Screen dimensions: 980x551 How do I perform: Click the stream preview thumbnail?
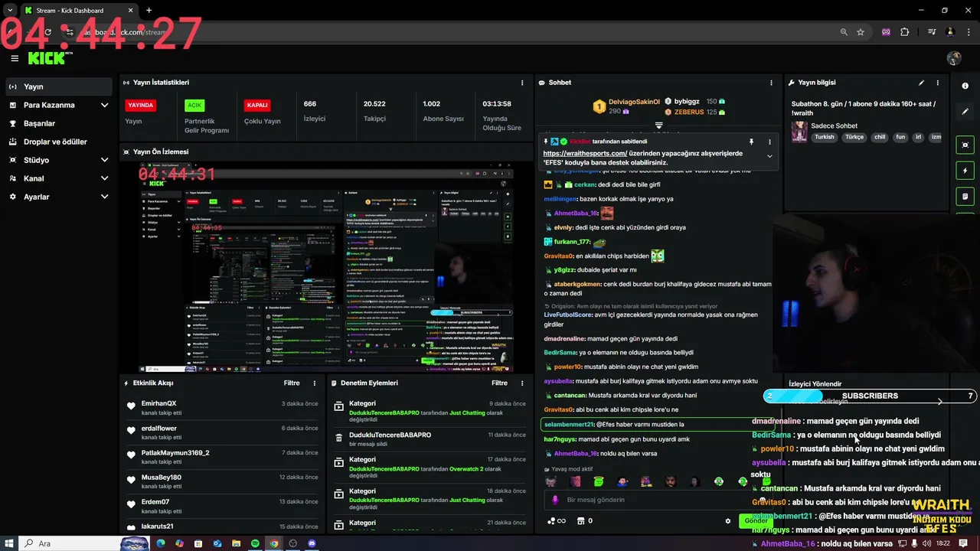click(325, 268)
